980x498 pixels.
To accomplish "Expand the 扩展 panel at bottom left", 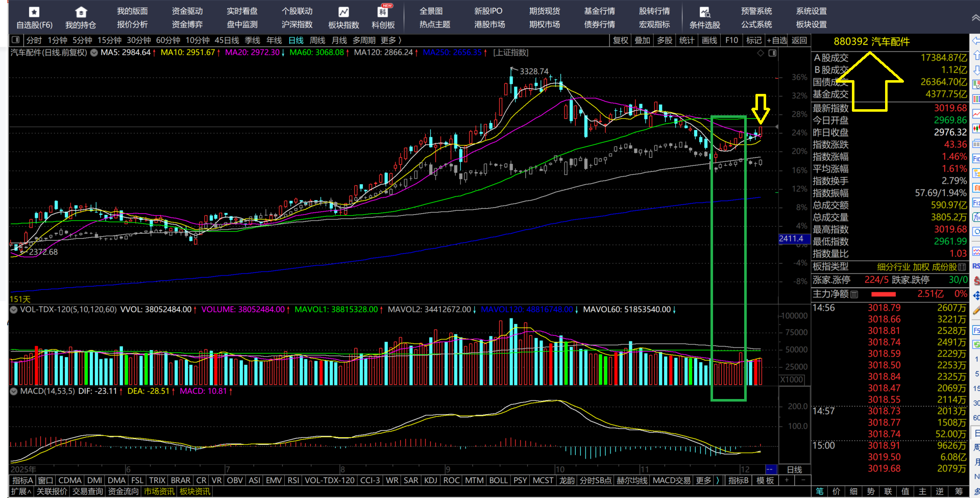I will click(21, 491).
